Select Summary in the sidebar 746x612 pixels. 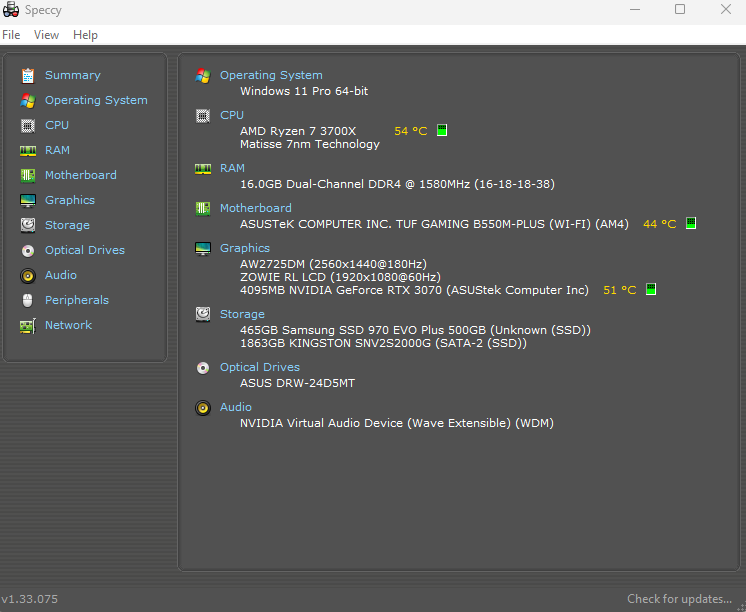pyautogui.click(x=73, y=75)
